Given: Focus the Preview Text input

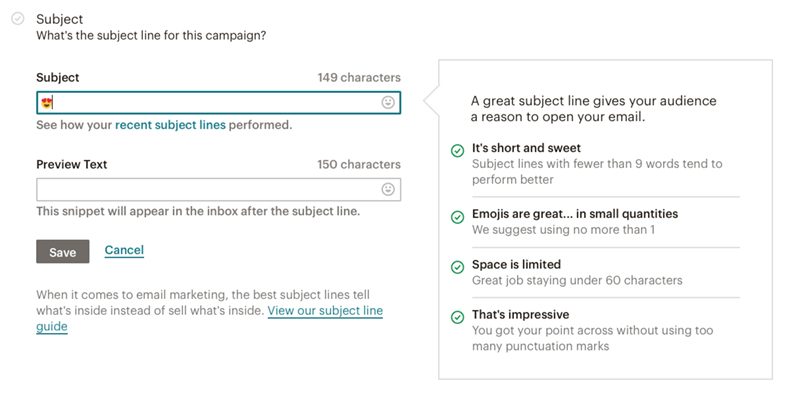Looking at the screenshot, I should point(218,189).
